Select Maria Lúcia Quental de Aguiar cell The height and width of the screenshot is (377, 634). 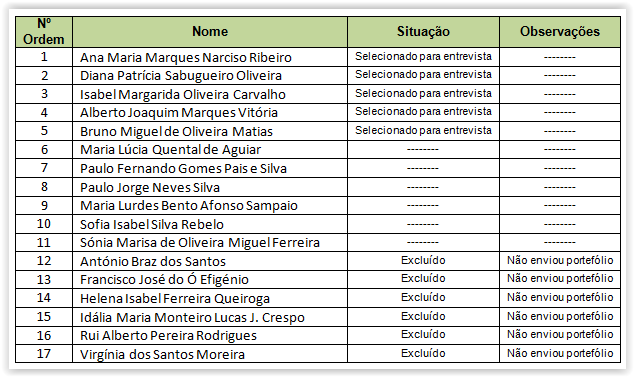click(210, 150)
